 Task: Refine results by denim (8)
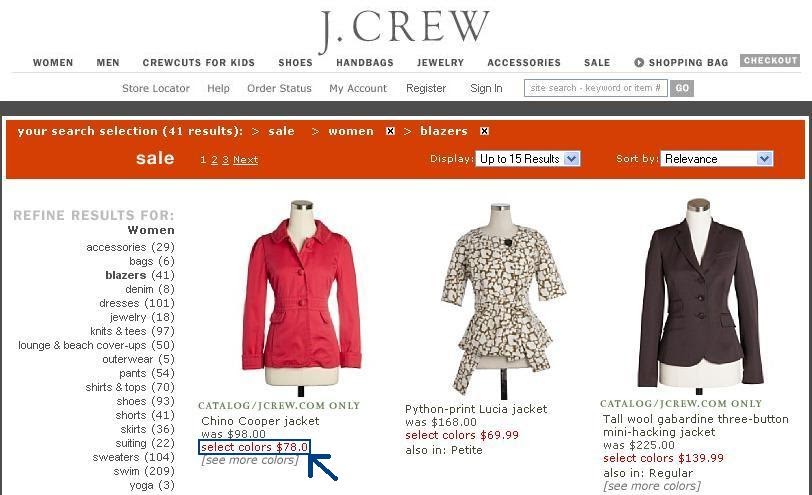pos(150,289)
